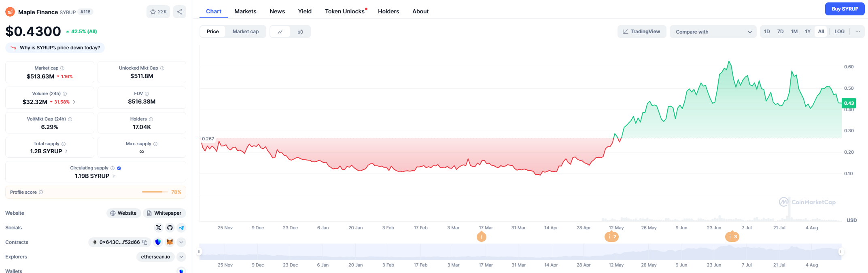The height and width of the screenshot is (273, 868).
Task: Open the TradingView chart button
Action: coord(641,32)
